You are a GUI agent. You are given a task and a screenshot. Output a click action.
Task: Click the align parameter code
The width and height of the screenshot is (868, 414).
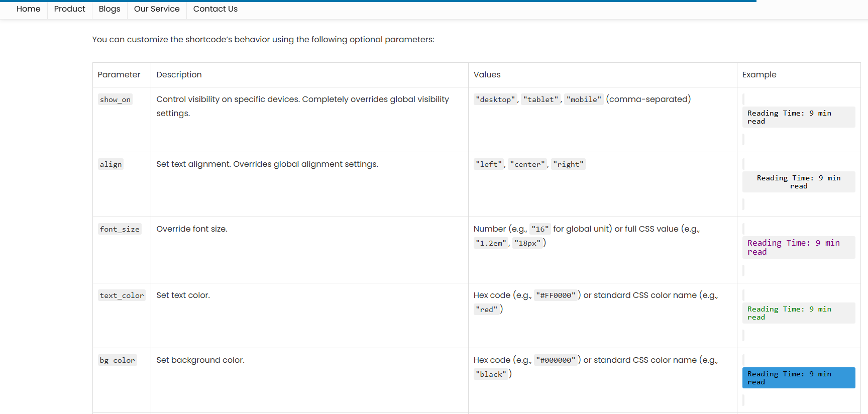[111, 164]
